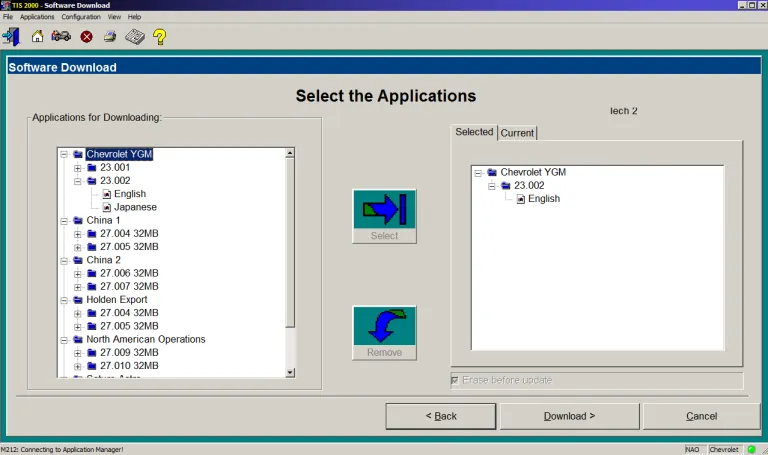This screenshot has height=455, width=768.
Task: Click the Japanese file icon in left tree
Action: (x=107, y=207)
